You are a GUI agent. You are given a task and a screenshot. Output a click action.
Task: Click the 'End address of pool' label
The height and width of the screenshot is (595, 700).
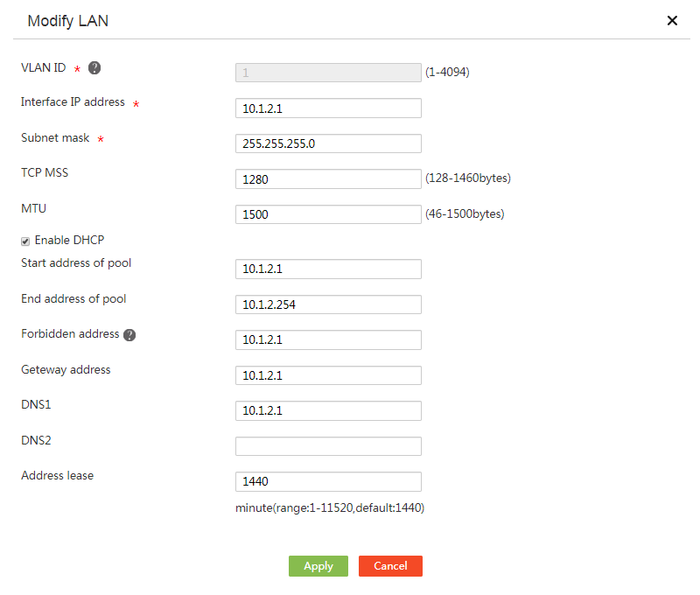point(73,298)
